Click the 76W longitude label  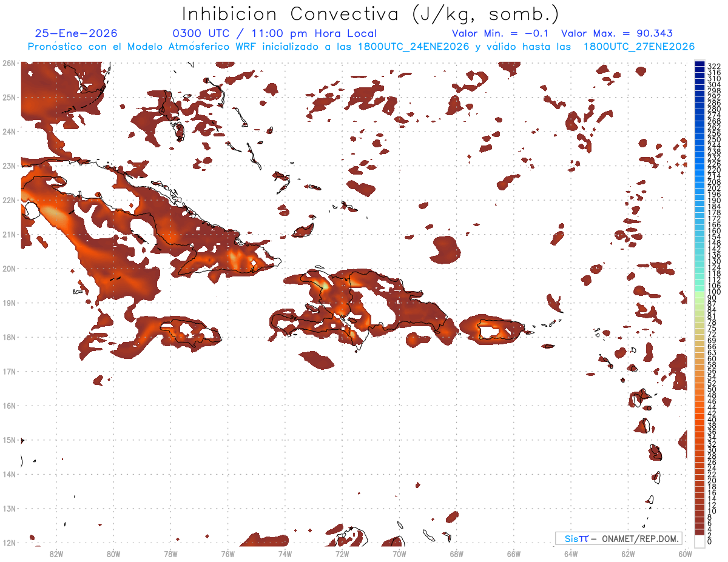[227, 554]
